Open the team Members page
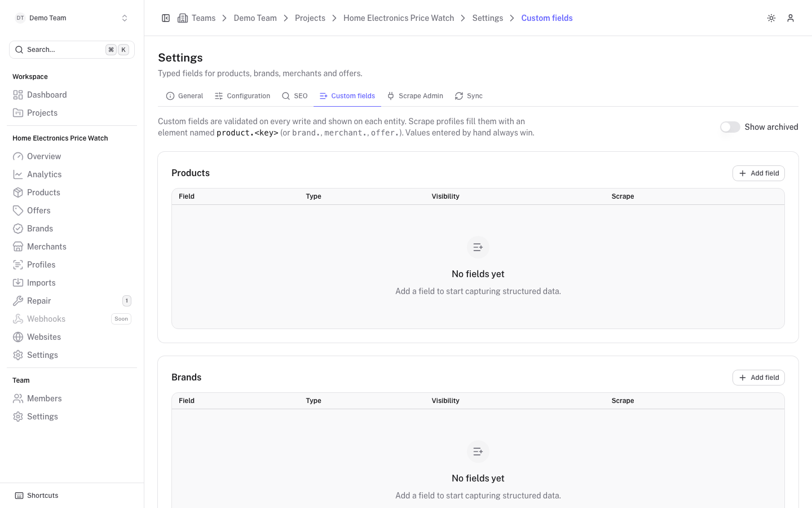 [72, 398]
